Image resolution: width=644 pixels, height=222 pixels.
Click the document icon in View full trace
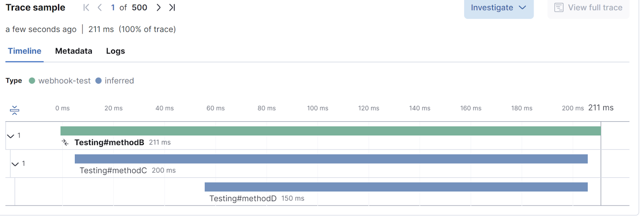pyautogui.click(x=559, y=8)
